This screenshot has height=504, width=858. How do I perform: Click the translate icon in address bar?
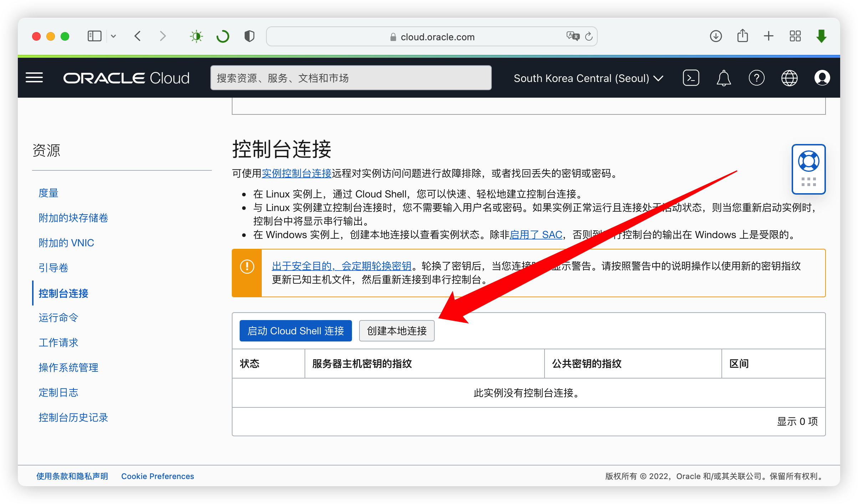pos(573,36)
